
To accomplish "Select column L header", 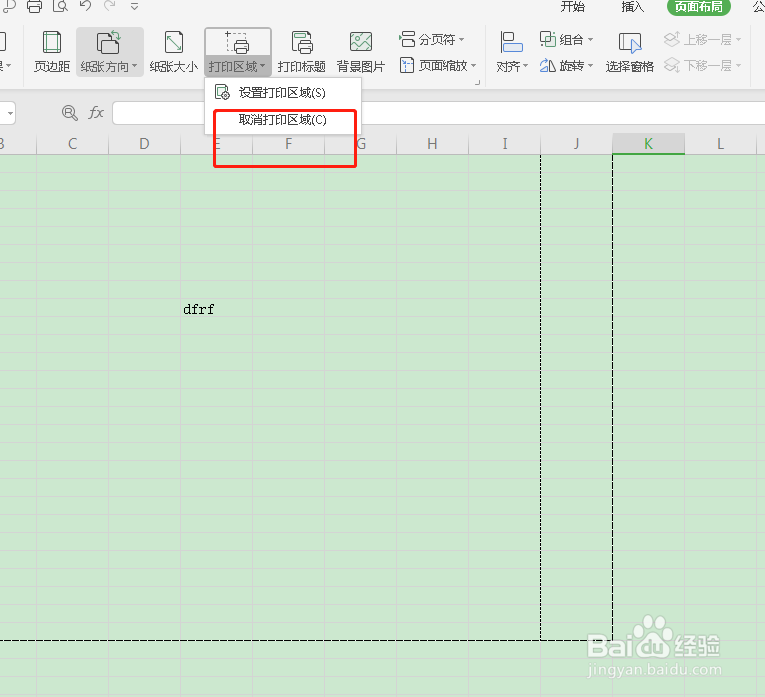I will pos(721,144).
